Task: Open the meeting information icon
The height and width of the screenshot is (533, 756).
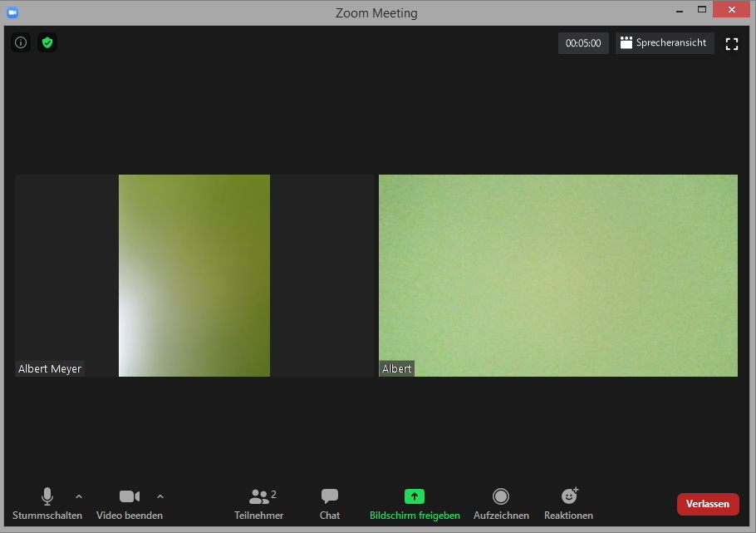Action: click(21, 42)
